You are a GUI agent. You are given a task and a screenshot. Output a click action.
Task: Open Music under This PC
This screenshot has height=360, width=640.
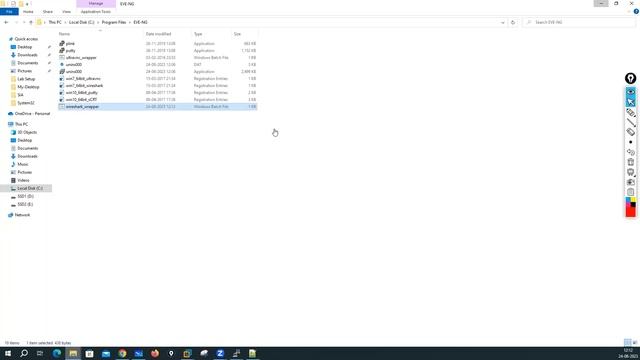(x=23, y=164)
